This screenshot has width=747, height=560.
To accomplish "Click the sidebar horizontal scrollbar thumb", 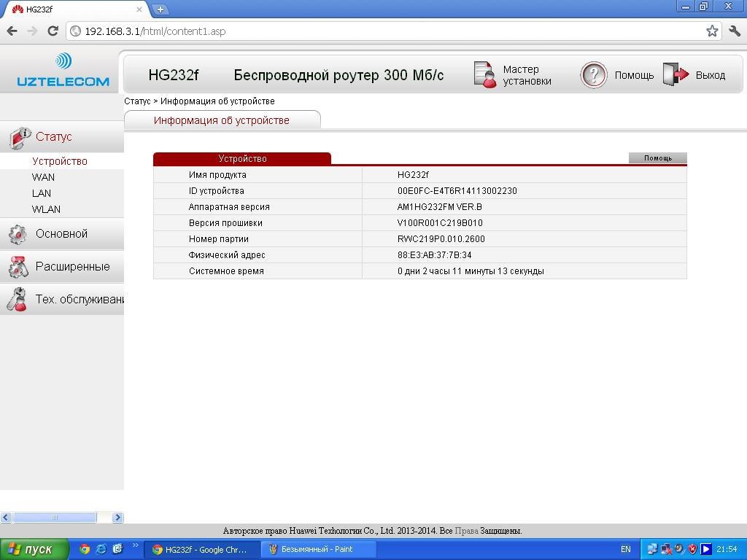I will [54, 517].
